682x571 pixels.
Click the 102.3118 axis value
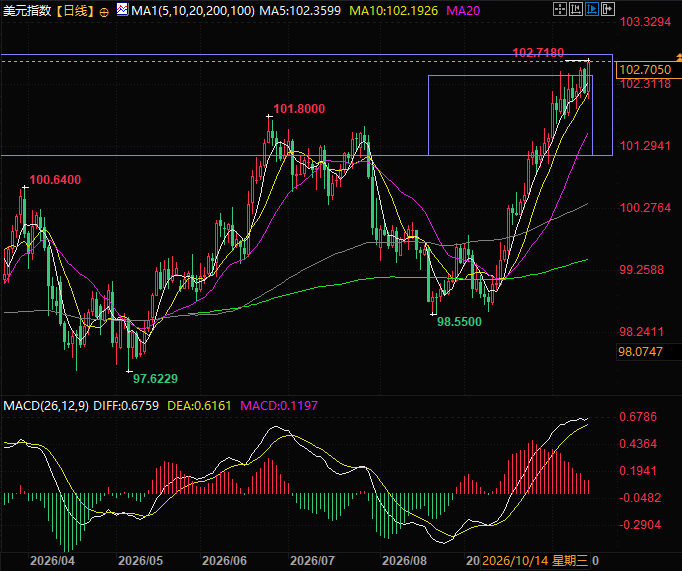pyautogui.click(x=645, y=84)
